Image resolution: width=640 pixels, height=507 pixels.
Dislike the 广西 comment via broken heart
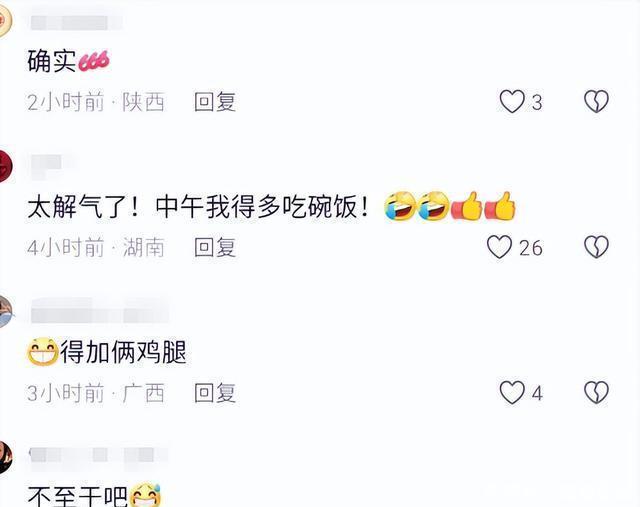point(596,393)
